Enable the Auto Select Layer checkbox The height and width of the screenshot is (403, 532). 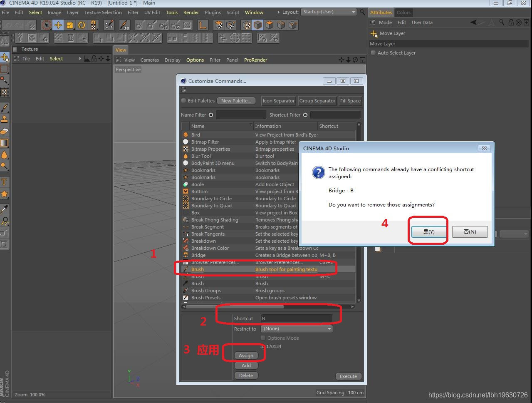point(373,53)
